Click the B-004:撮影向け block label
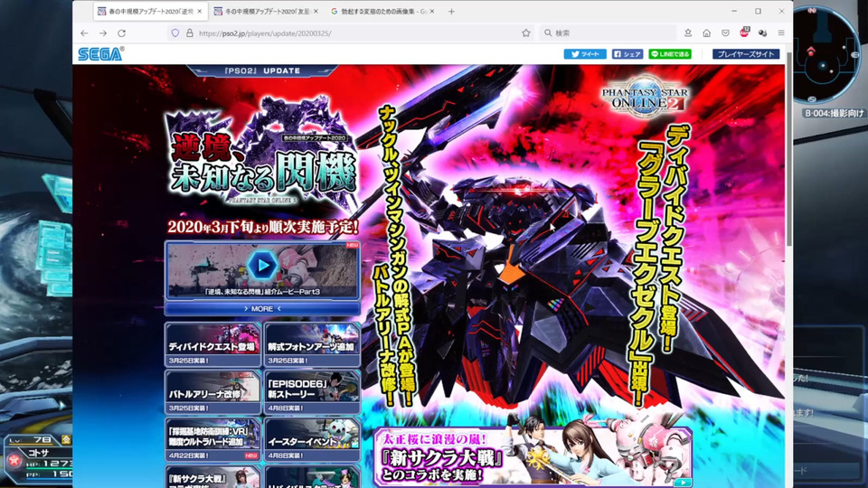The height and width of the screenshot is (488, 868). (834, 113)
